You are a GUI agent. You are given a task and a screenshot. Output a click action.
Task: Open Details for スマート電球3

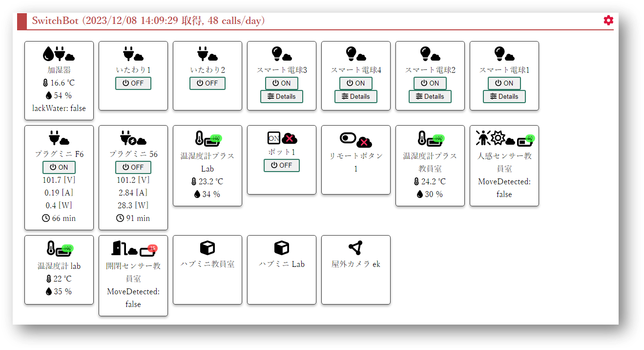pyautogui.click(x=282, y=96)
